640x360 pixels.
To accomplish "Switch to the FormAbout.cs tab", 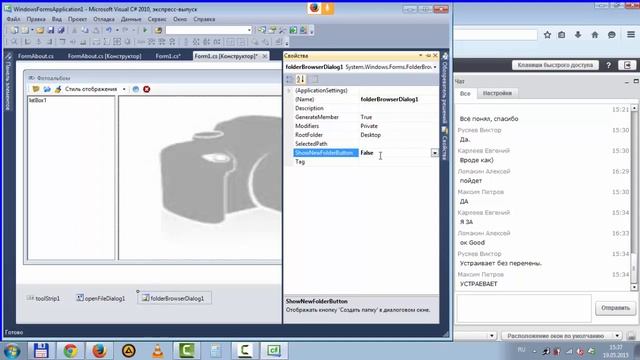I will [x=36, y=56].
